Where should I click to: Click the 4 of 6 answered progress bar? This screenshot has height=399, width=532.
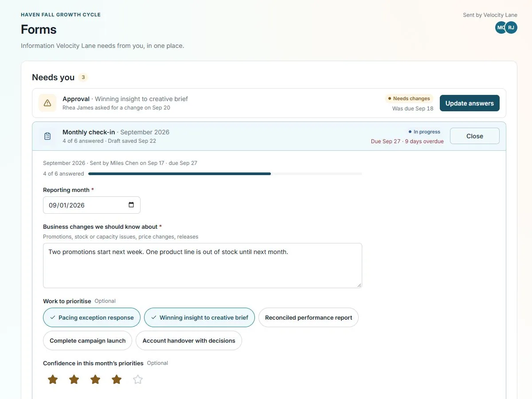[x=225, y=174]
